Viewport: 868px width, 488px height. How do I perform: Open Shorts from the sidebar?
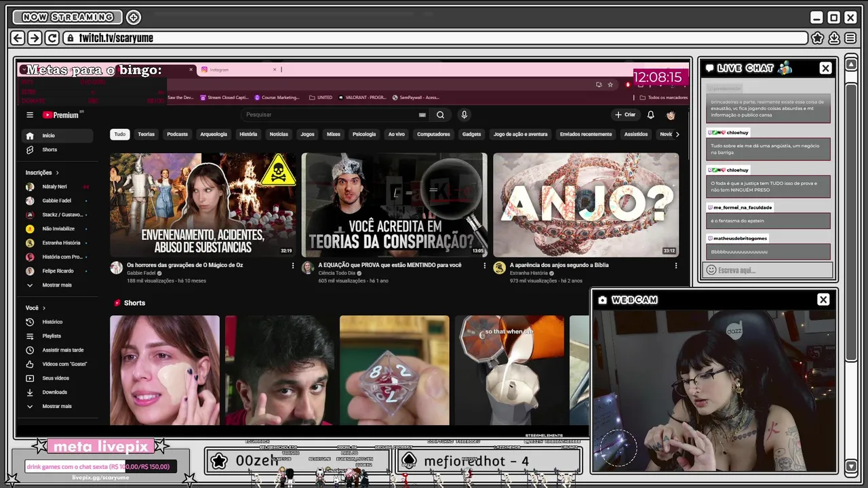click(56, 150)
